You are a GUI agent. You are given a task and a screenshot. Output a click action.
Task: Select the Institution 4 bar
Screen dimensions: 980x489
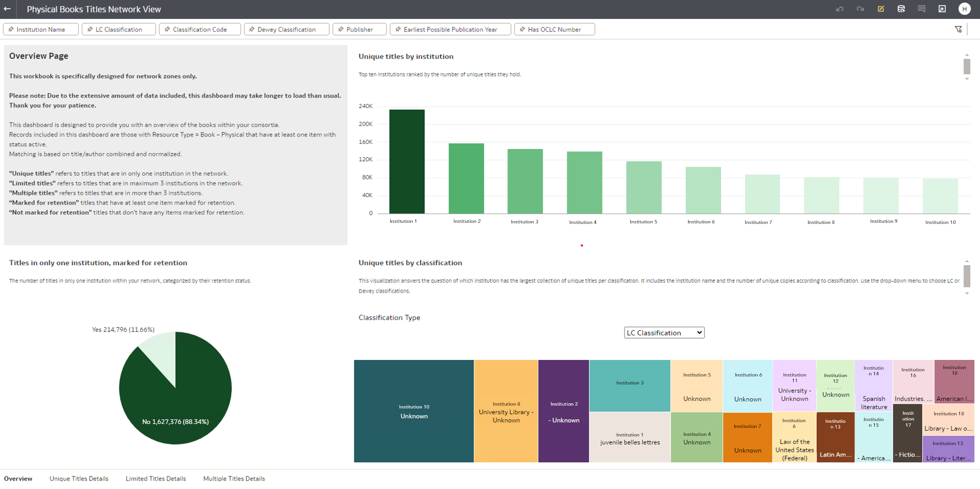coord(585,183)
